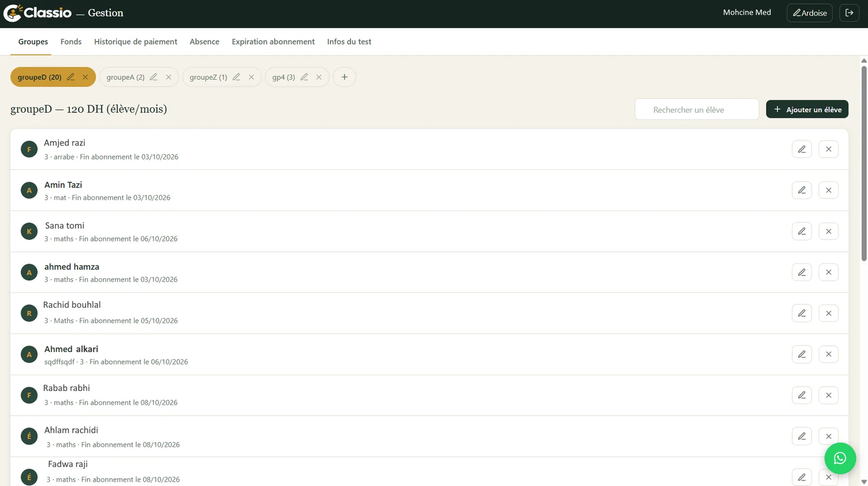Viewport: 868px width, 486px height.
Task: Click the Mohcine Med username
Action: tap(747, 12)
